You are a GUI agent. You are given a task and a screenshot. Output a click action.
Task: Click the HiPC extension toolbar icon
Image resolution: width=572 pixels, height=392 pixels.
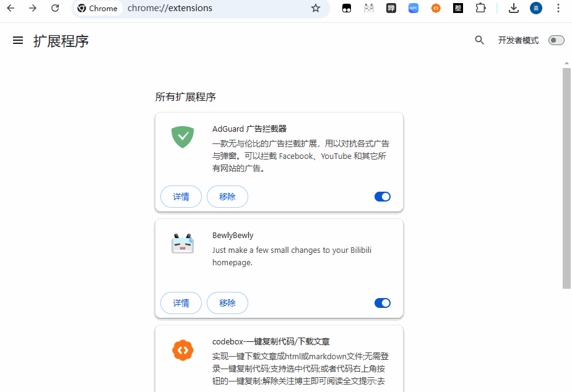[x=414, y=8]
